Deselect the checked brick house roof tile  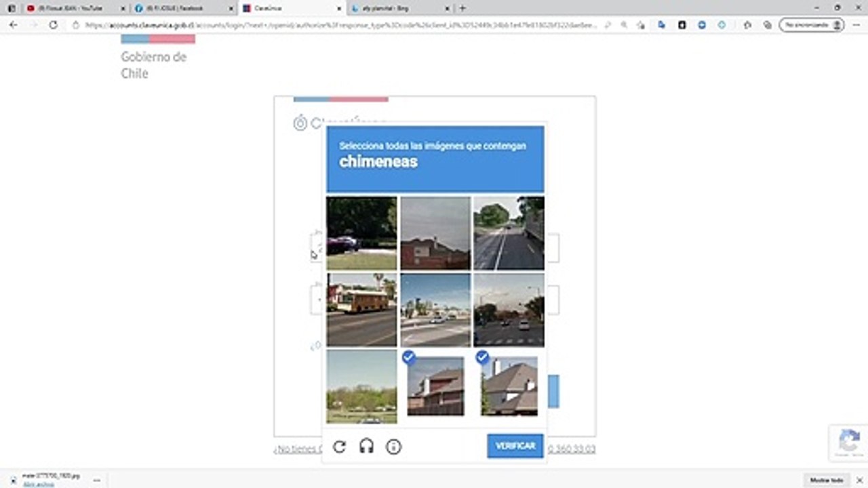[x=435, y=386]
